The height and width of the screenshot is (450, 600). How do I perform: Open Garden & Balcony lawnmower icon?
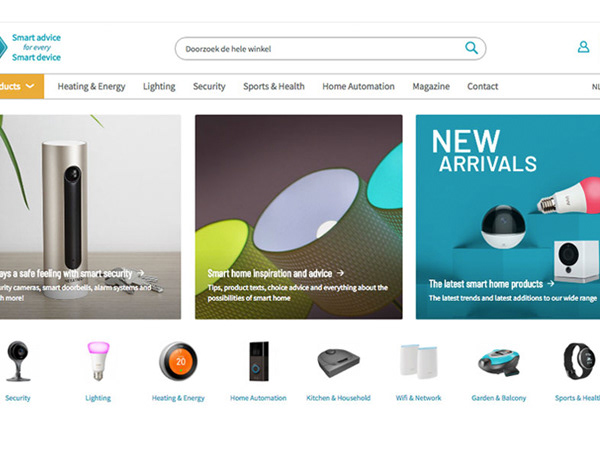(x=499, y=362)
